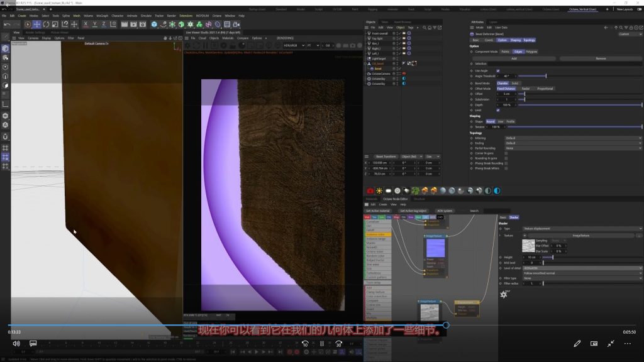Image resolution: width=644 pixels, height=362 pixels.
Task: Click the red Octane camera icon
Action: (370, 191)
